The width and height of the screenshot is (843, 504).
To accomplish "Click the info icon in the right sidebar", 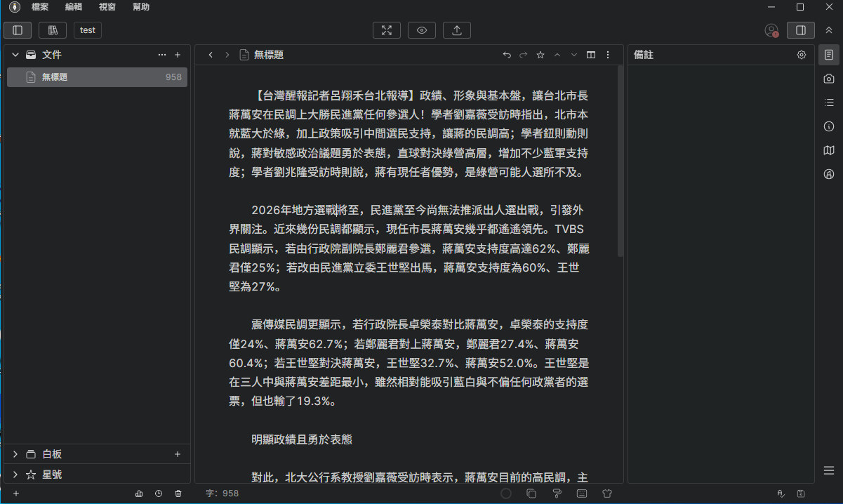I will (828, 126).
